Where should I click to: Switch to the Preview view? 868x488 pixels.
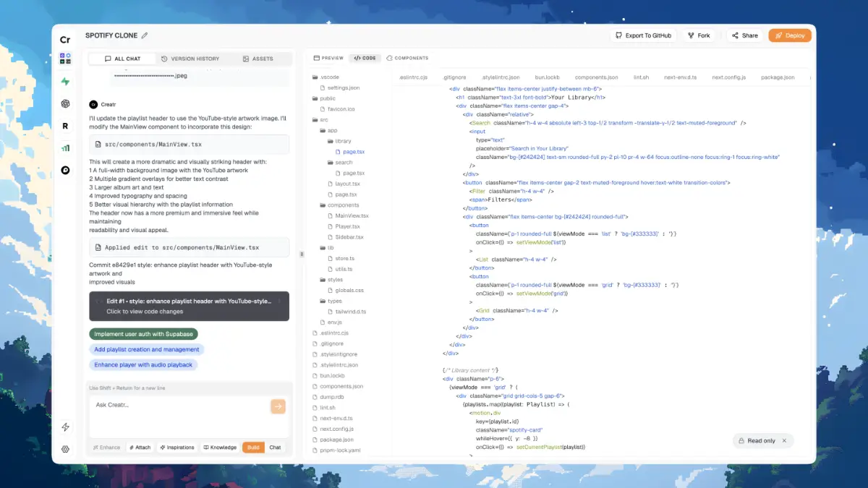328,58
